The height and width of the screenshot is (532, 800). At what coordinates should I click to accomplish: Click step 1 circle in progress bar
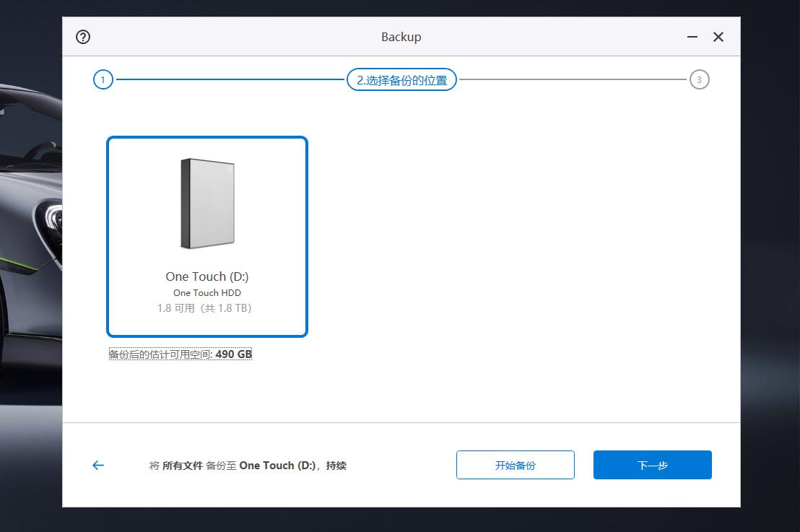tap(103, 79)
